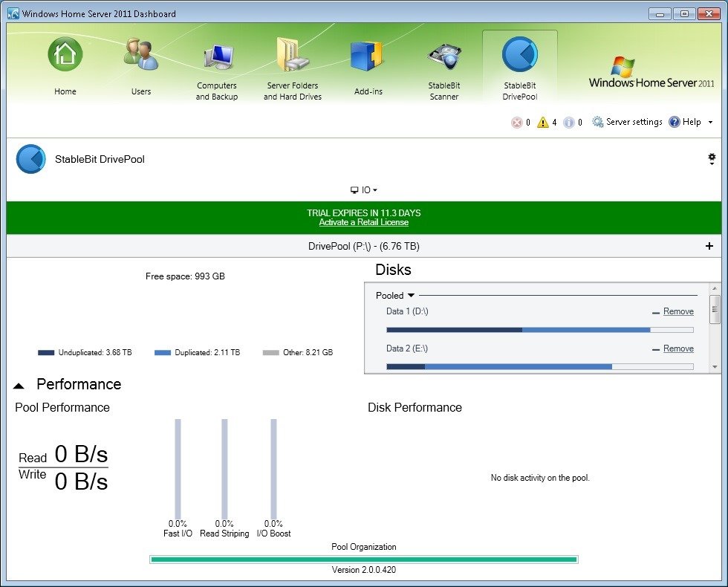The width and height of the screenshot is (728, 587).
Task: Click the blue informational alerts icon
Action: point(569,122)
